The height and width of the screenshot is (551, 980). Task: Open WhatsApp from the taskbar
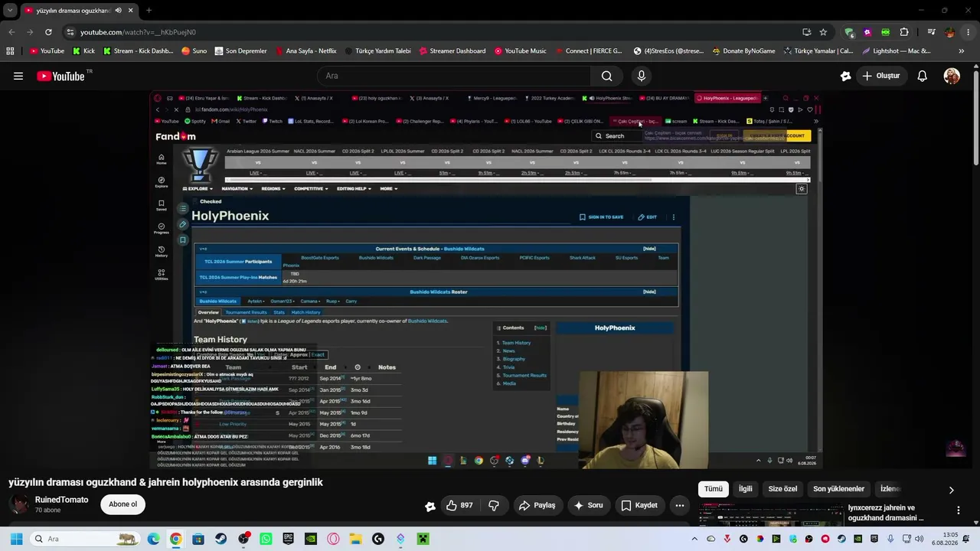point(266,539)
